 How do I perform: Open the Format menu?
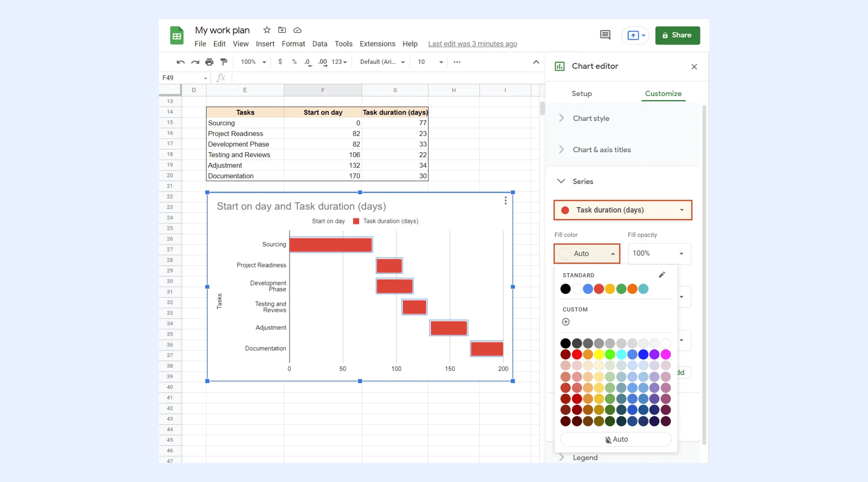[x=293, y=44]
